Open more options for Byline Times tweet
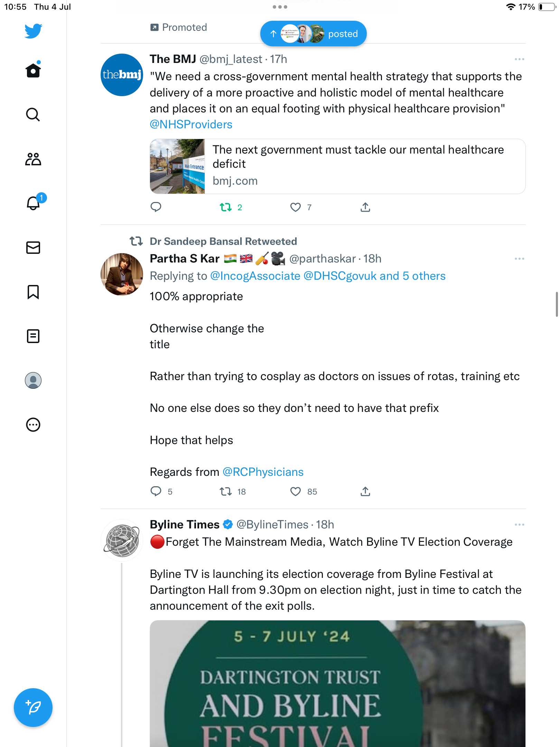The height and width of the screenshot is (747, 560). pos(519,525)
